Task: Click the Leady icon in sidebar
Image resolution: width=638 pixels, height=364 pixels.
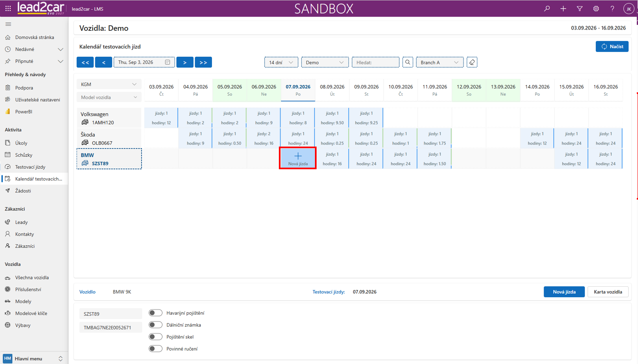Action: [x=8, y=222]
